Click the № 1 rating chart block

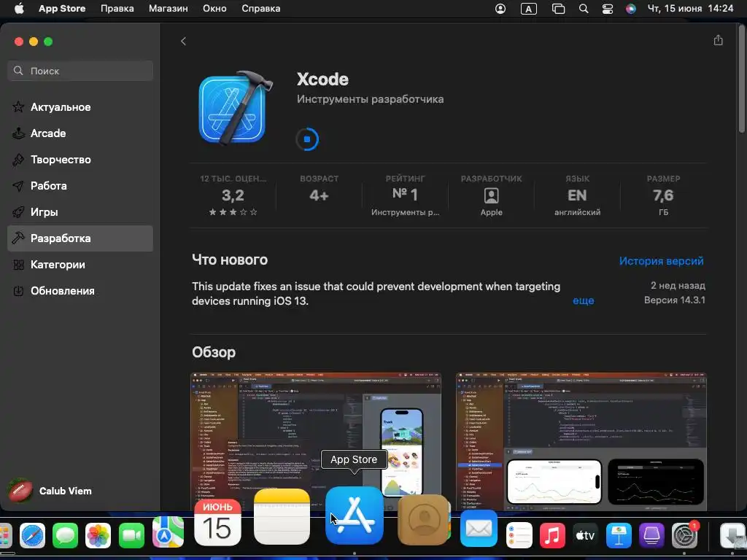click(x=405, y=195)
